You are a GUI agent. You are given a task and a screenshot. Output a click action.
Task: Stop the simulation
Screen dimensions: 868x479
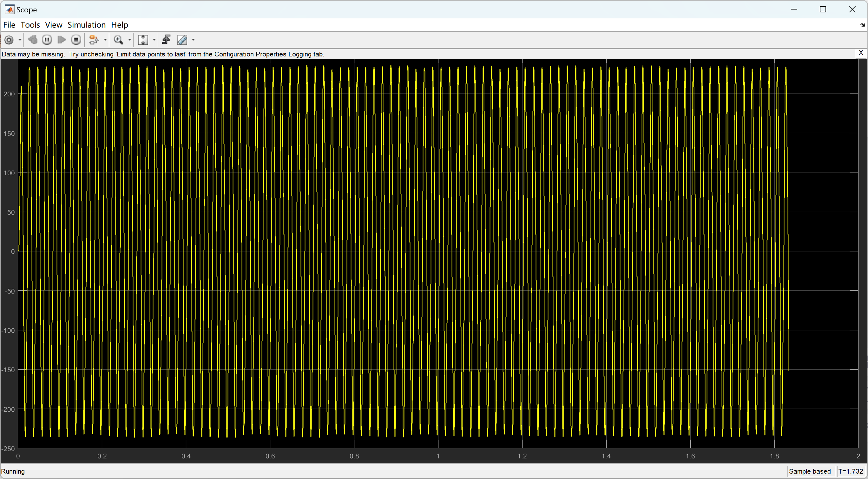click(76, 40)
